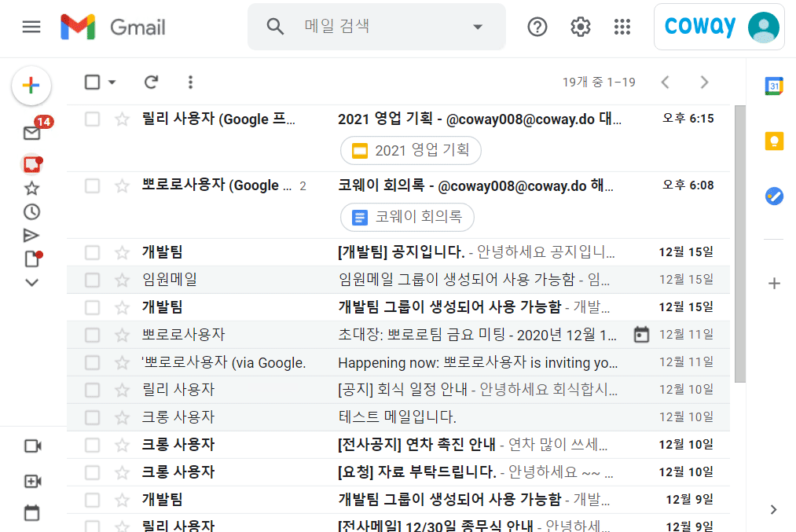Open the coway account logo button

tap(700, 27)
